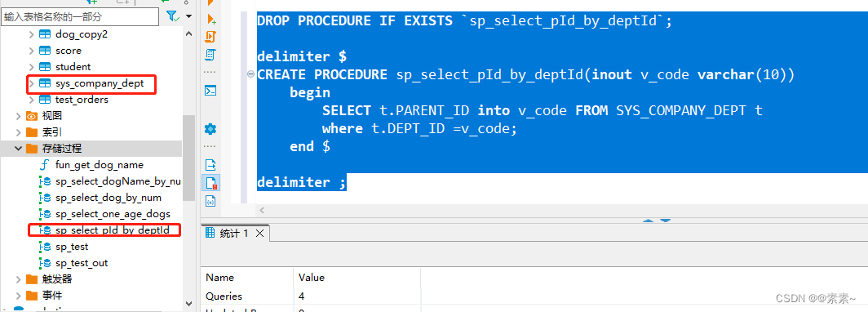Click the table name filter input
This screenshot has width=868, height=312.
(x=80, y=16)
